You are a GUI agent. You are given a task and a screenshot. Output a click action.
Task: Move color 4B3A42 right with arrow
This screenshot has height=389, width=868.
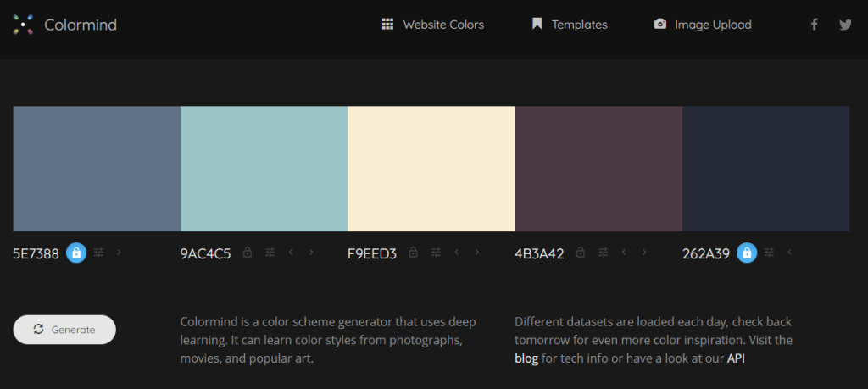644,253
